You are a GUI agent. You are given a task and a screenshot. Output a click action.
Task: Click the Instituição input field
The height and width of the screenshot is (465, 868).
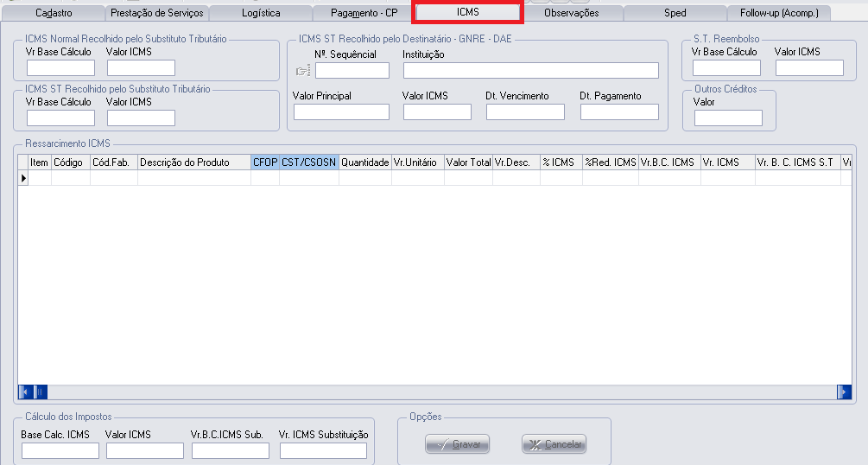point(530,71)
